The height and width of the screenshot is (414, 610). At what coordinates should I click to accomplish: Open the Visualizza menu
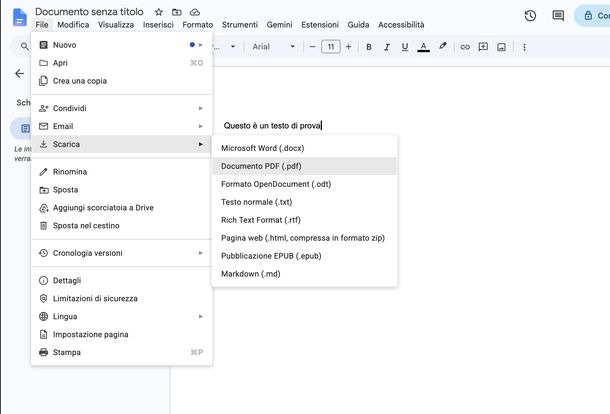pos(116,25)
